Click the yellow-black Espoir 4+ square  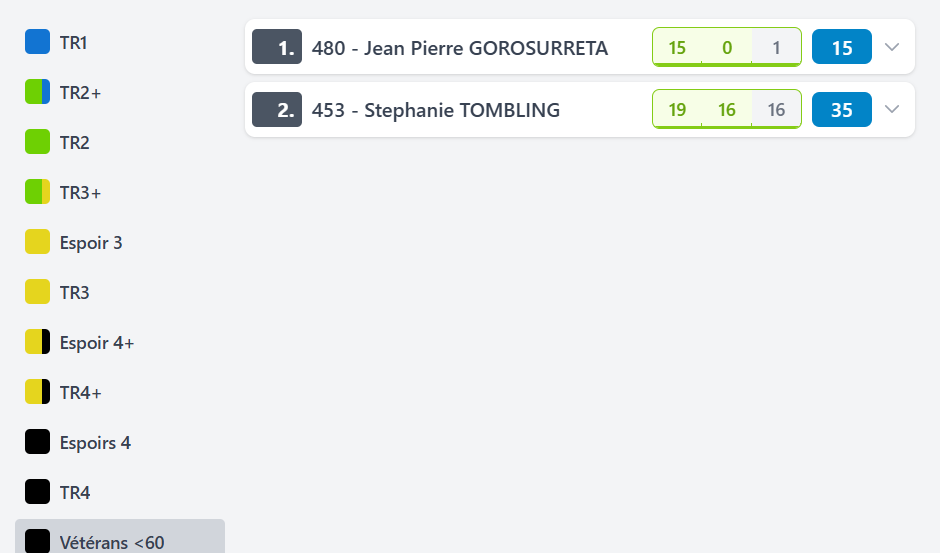[x=37, y=342]
